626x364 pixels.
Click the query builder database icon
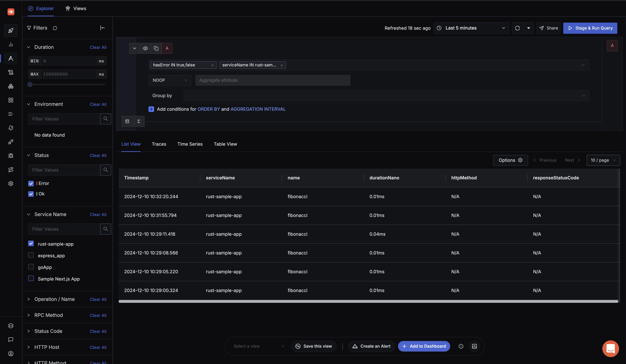point(127,121)
